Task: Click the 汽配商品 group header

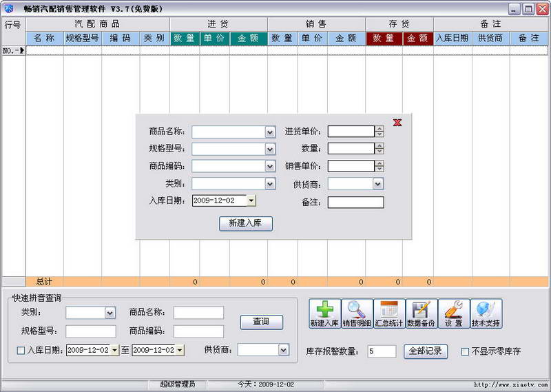Action: coord(98,24)
